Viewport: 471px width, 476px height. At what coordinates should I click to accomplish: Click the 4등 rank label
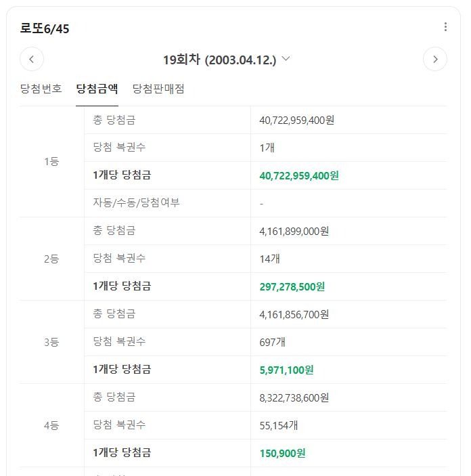[x=51, y=425]
